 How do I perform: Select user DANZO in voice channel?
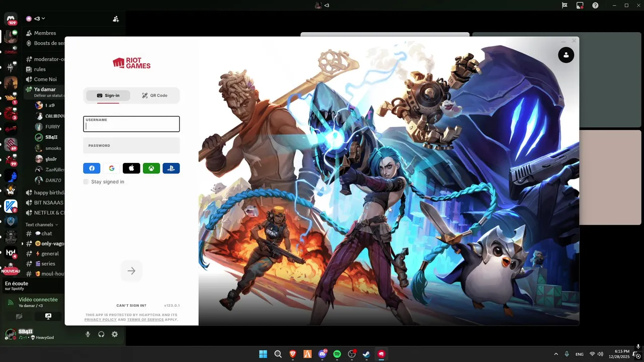[x=49, y=180]
